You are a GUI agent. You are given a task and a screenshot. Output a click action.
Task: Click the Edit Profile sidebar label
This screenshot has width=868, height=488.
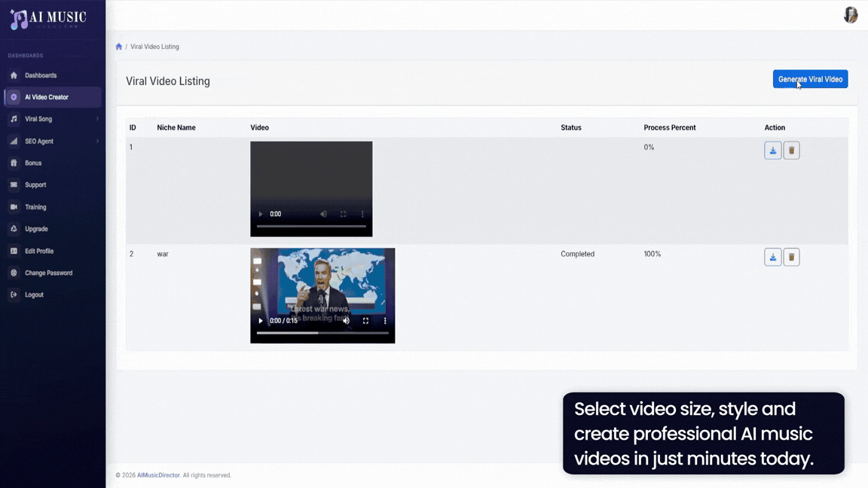(39, 252)
